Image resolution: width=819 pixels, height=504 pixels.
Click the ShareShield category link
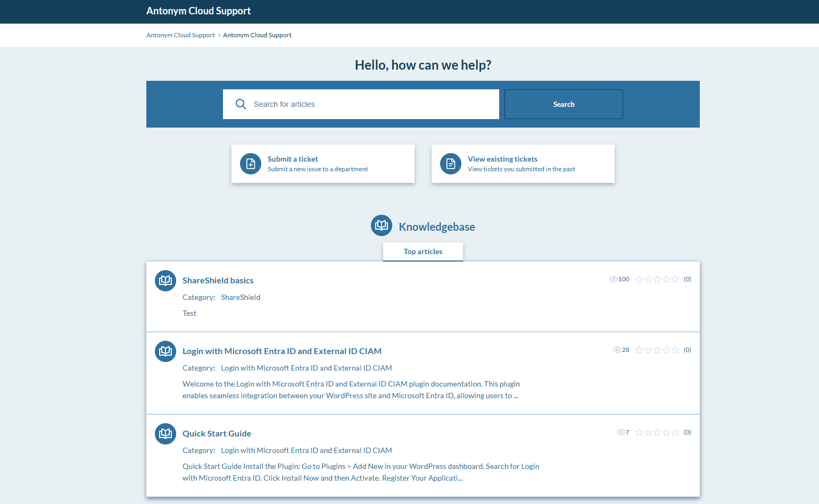(x=241, y=297)
